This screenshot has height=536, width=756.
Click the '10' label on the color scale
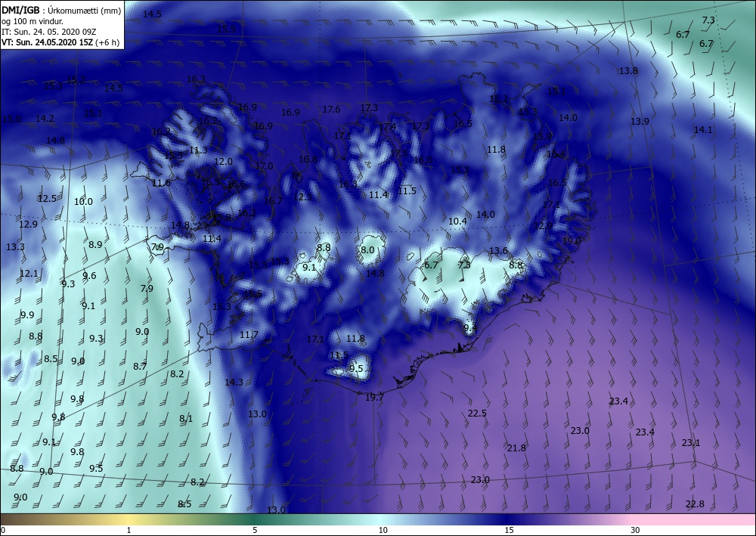(x=383, y=530)
